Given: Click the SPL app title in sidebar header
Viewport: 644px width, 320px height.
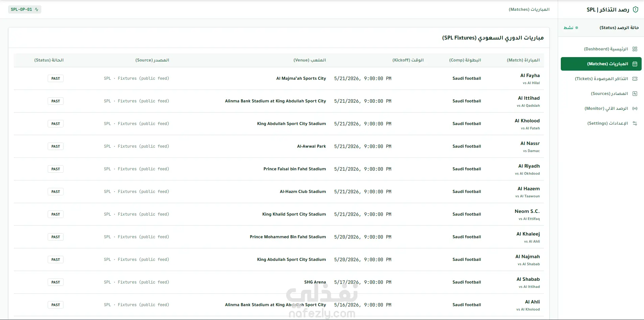Looking at the screenshot, I should [608, 10].
